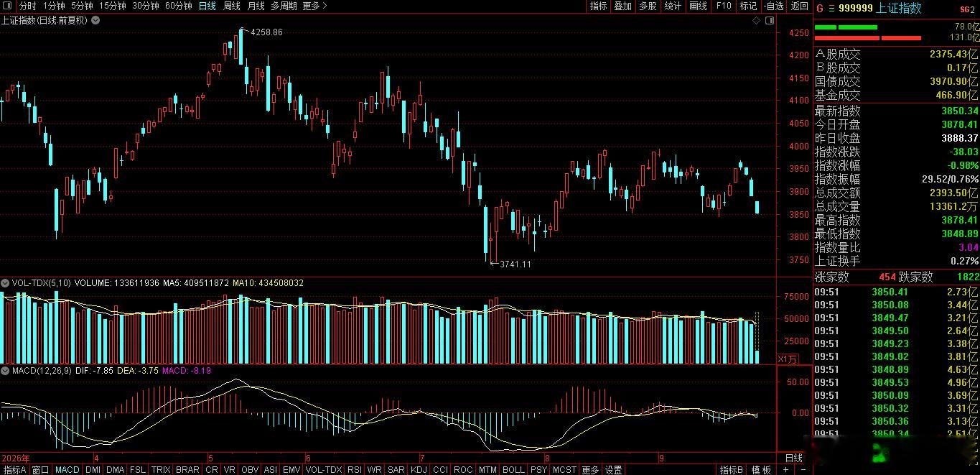Switch the sub-chart indicator to BOLL
980x475 pixels.
(513, 470)
